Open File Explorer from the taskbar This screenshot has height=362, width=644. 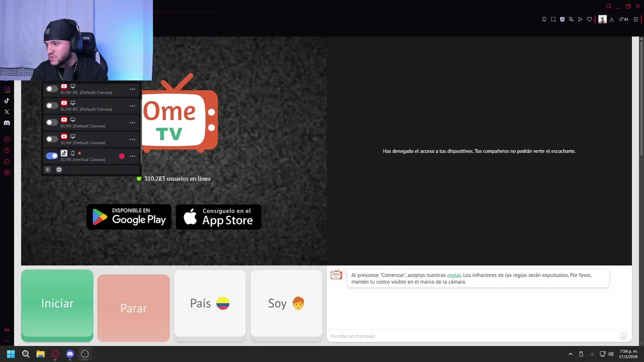pyautogui.click(x=40, y=354)
